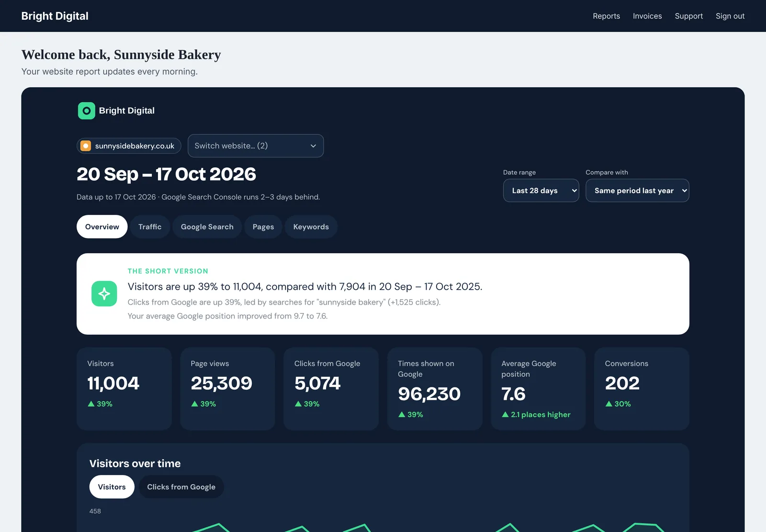Open the Date range Last 28 days dropdown
The width and height of the screenshot is (766, 532).
[x=541, y=191]
